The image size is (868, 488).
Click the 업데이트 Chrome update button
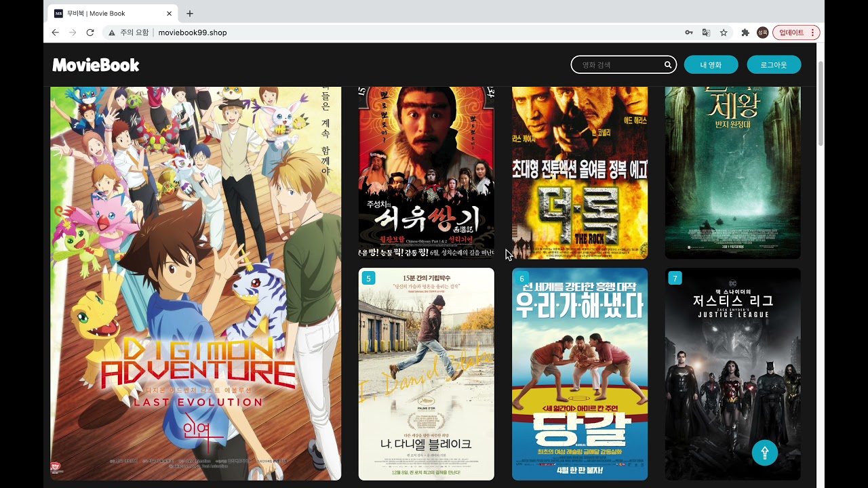[x=795, y=33]
